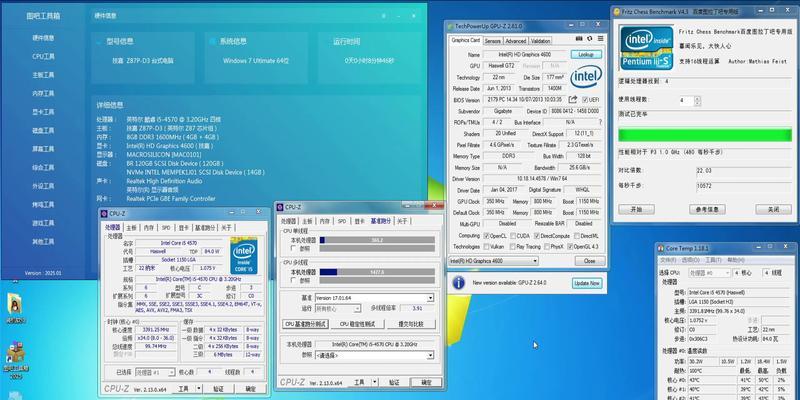Switch to the Advanced tab in GPU-Z

point(515,40)
